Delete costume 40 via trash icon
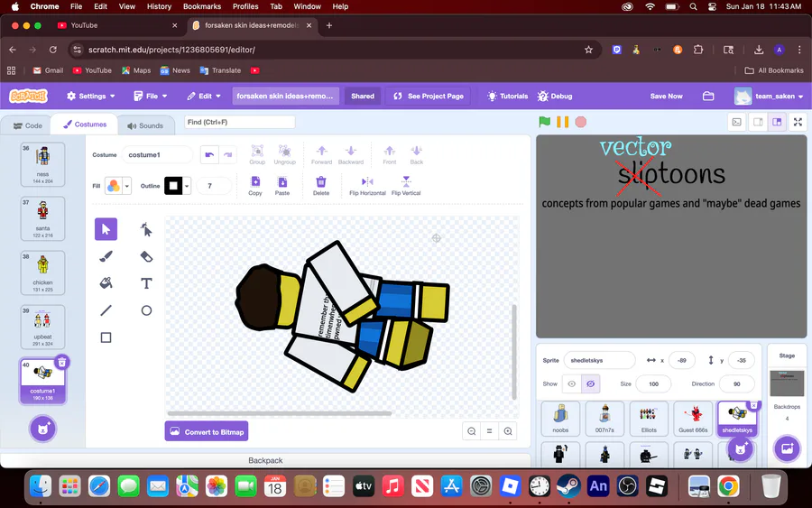Screen dimensions: 812x508 pyautogui.click(x=61, y=362)
